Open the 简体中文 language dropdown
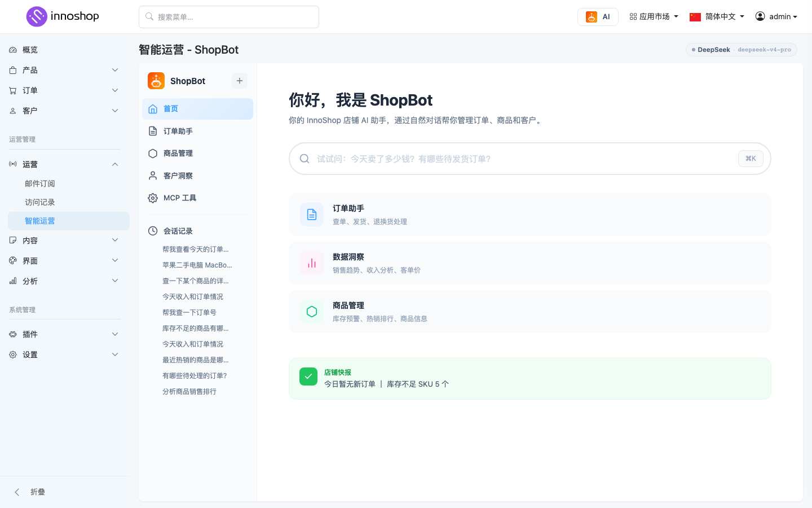The image size is (812, 508). pyautogui.click(x=717, y=17)
